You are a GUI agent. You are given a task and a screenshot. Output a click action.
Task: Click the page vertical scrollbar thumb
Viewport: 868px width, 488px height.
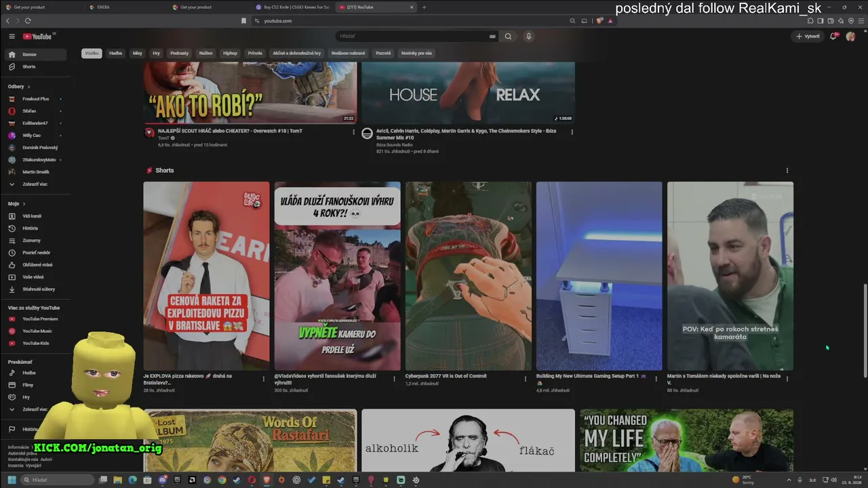point(864,330)
